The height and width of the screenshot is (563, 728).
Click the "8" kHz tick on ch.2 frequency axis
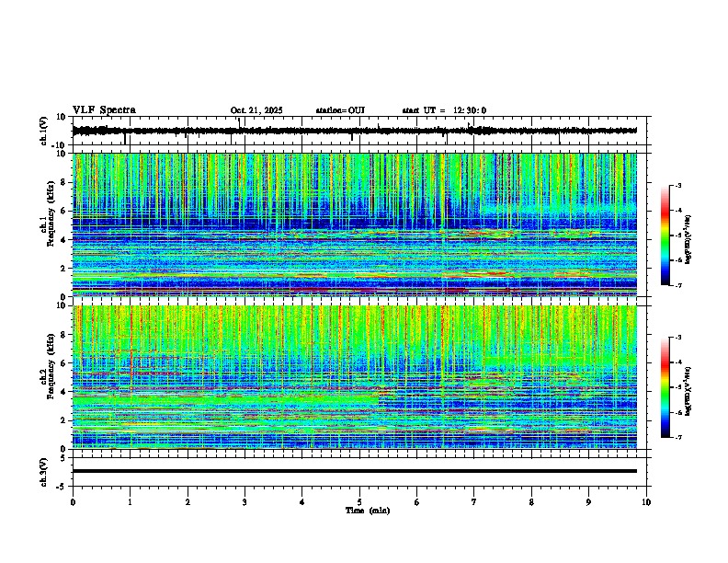tap(63, 335)
